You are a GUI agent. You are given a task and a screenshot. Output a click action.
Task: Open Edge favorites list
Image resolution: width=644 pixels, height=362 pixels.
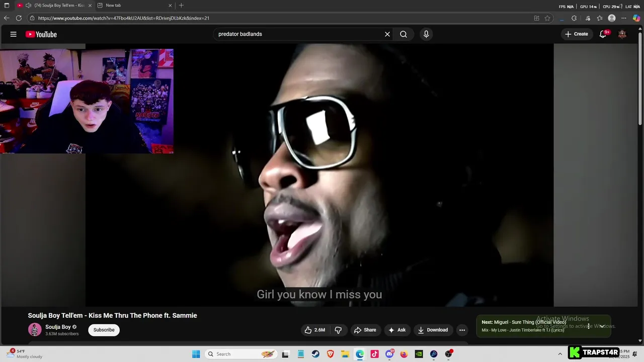point(600,18)
